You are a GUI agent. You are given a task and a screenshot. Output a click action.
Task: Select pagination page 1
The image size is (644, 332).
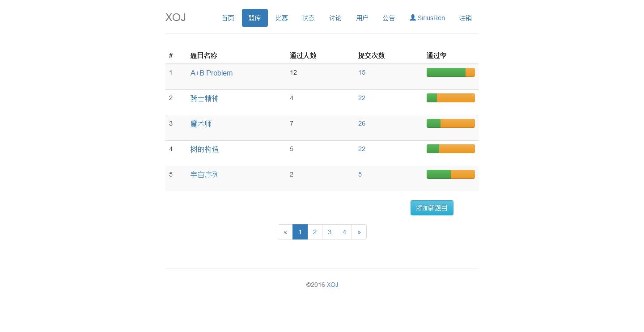coord(300,232)
